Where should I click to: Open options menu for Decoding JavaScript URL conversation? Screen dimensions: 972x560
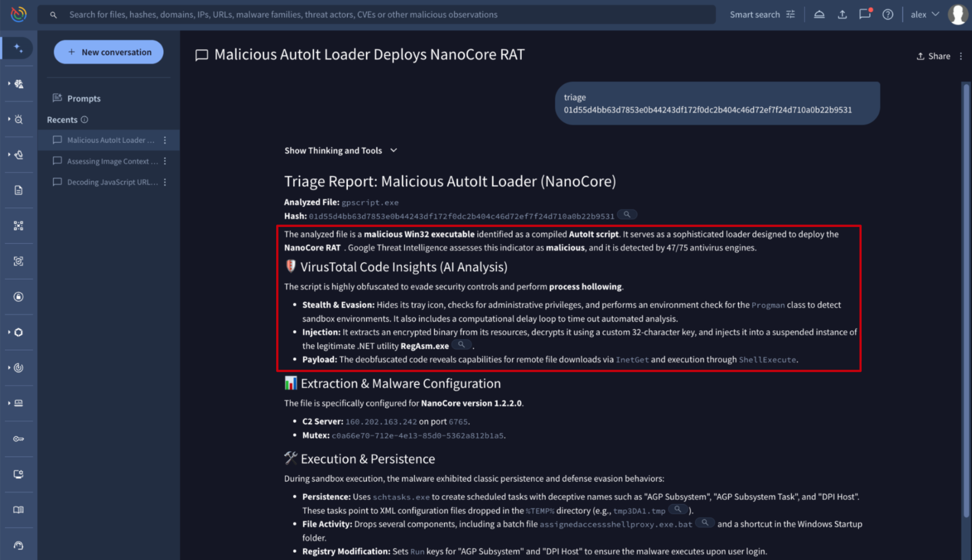click(x=165, y=182)
